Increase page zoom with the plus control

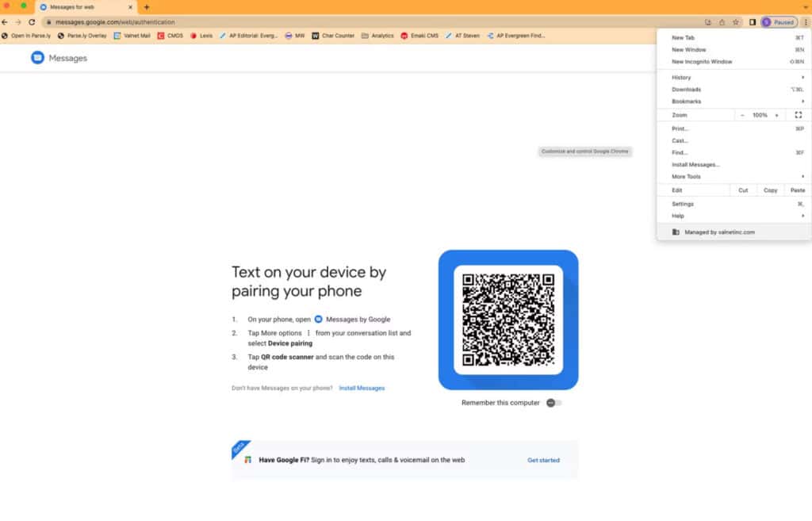pyautogui.click(x=775, y=114)
